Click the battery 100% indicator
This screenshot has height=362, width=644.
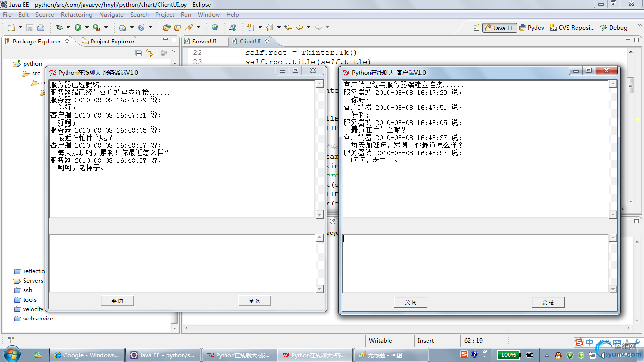[x=508, y=355]
